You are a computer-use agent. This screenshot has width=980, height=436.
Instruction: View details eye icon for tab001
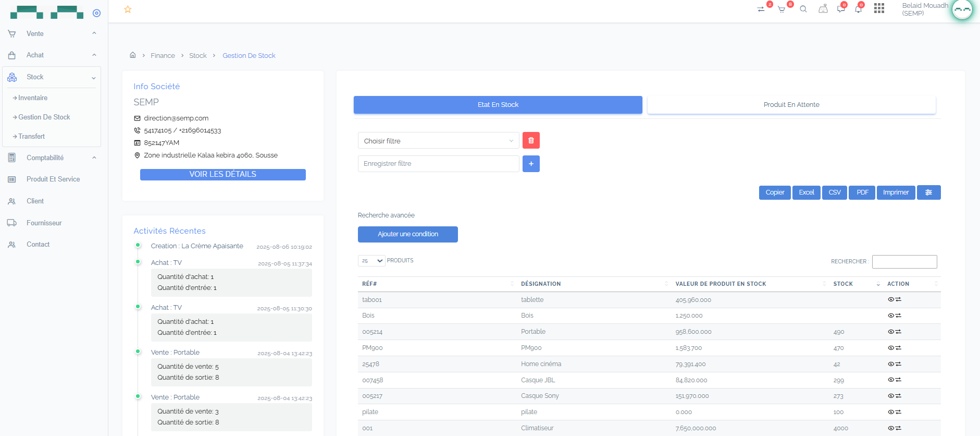point(891,299)
